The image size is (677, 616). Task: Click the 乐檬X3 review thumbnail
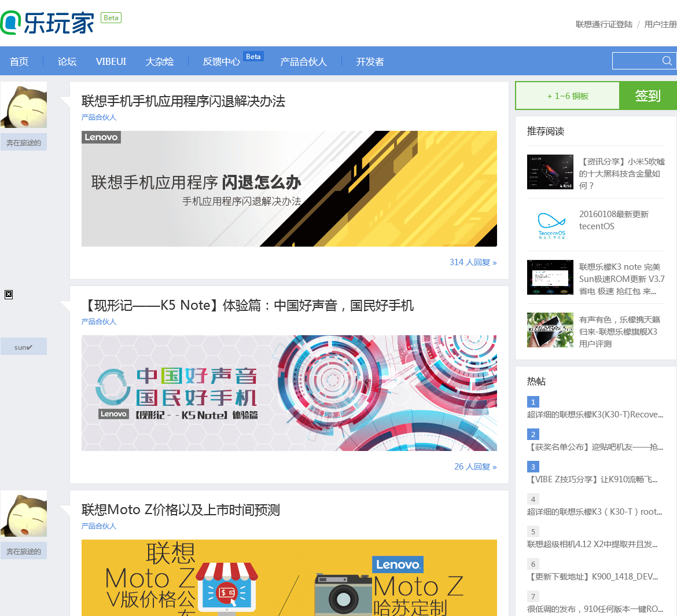click(x=550, y=330)
